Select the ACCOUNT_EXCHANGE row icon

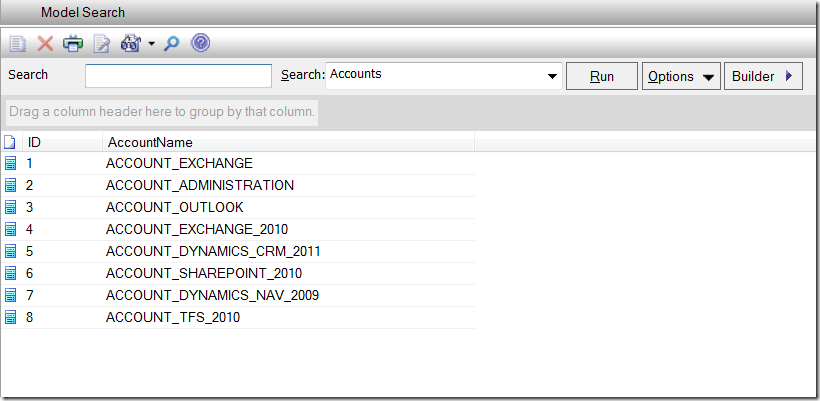point(10,163)
